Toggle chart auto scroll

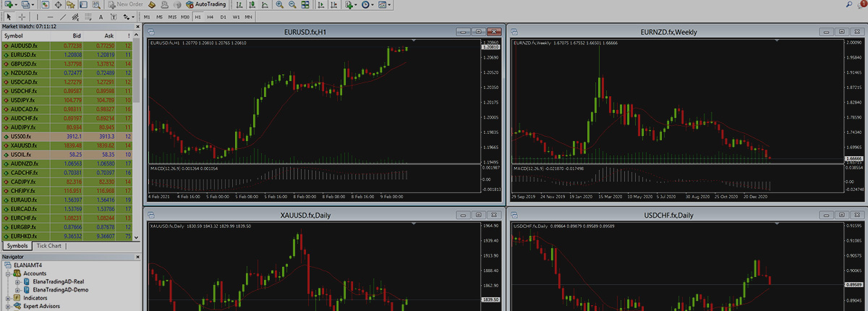pos(320,4)
